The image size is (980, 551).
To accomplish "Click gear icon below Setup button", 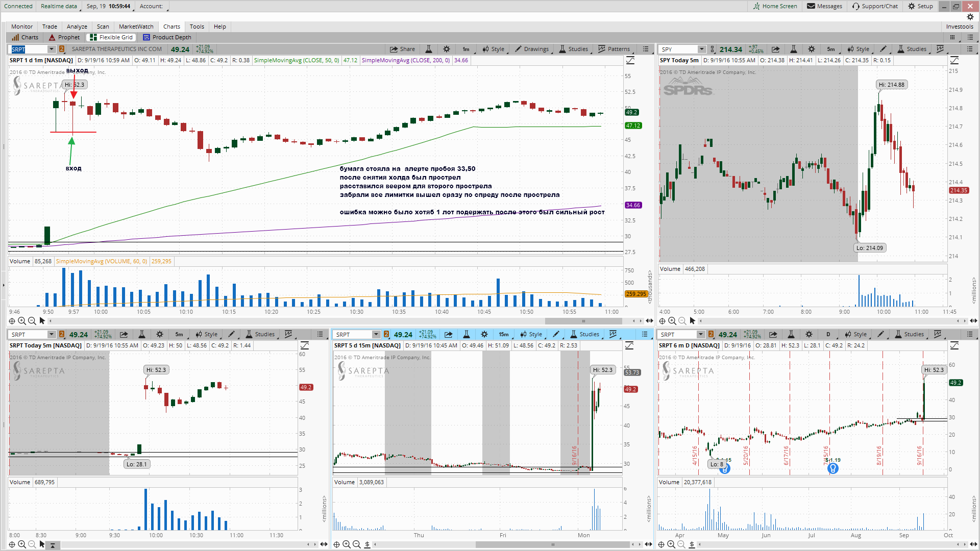I will pos(970,17).
